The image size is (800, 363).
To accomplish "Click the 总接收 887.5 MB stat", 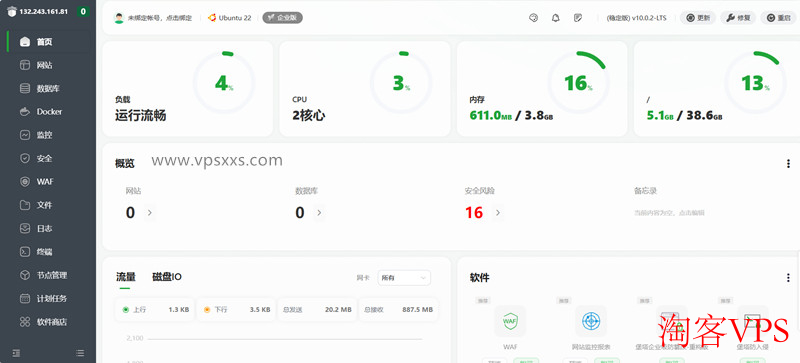I will [x=398, y=309].
